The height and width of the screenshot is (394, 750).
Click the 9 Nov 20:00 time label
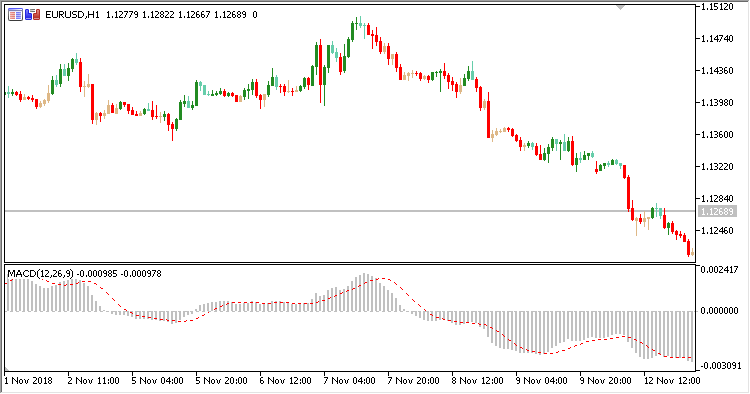tap(606, 381)
